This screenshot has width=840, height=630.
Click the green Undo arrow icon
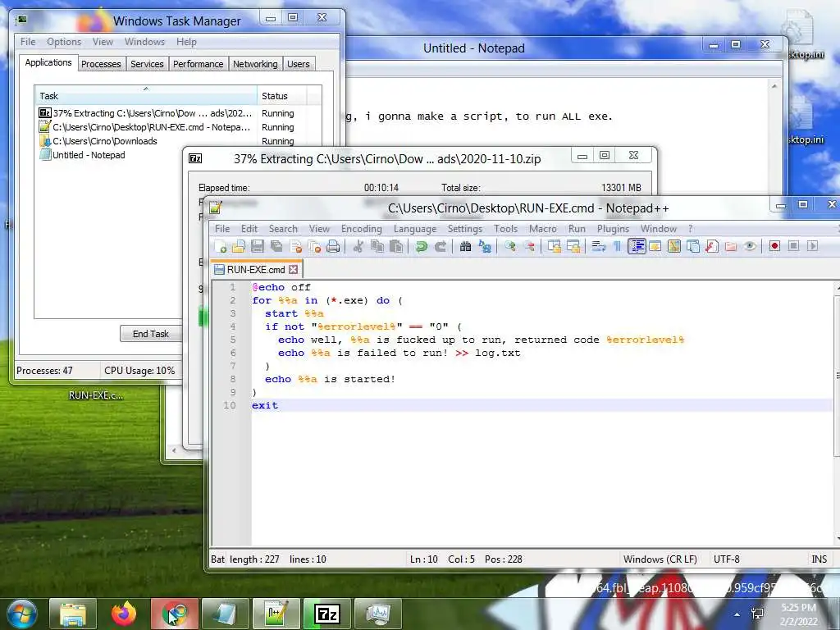point(422,246)
